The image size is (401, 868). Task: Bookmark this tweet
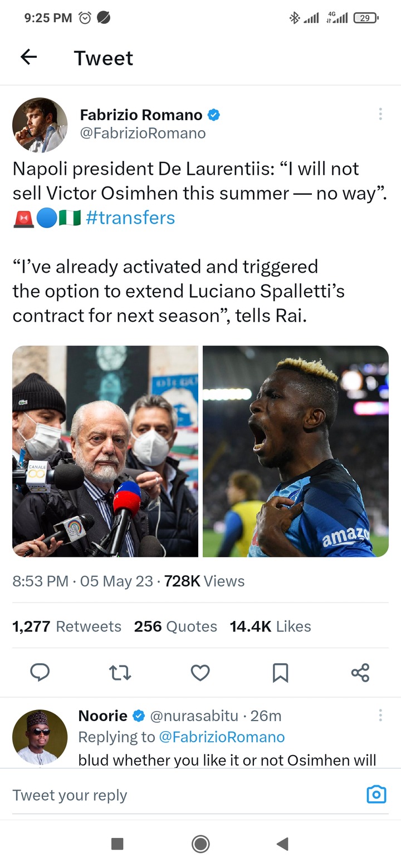click(280, 673)
